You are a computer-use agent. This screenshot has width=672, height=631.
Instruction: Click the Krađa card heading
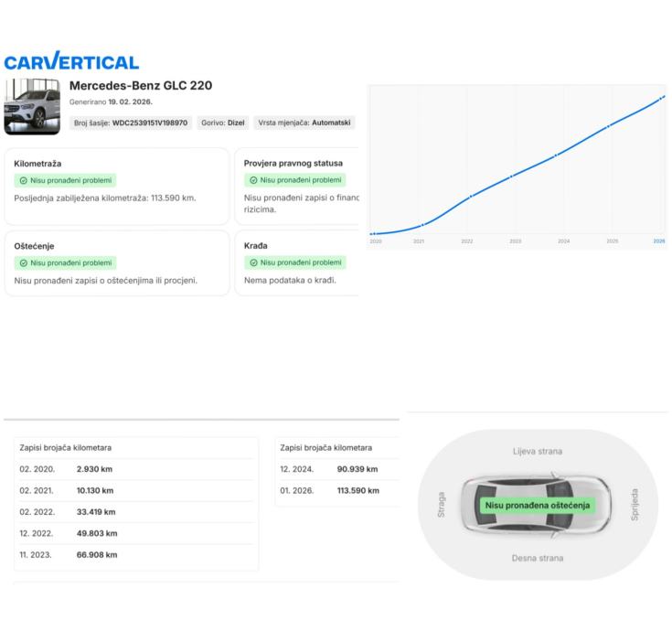point(256,246)
